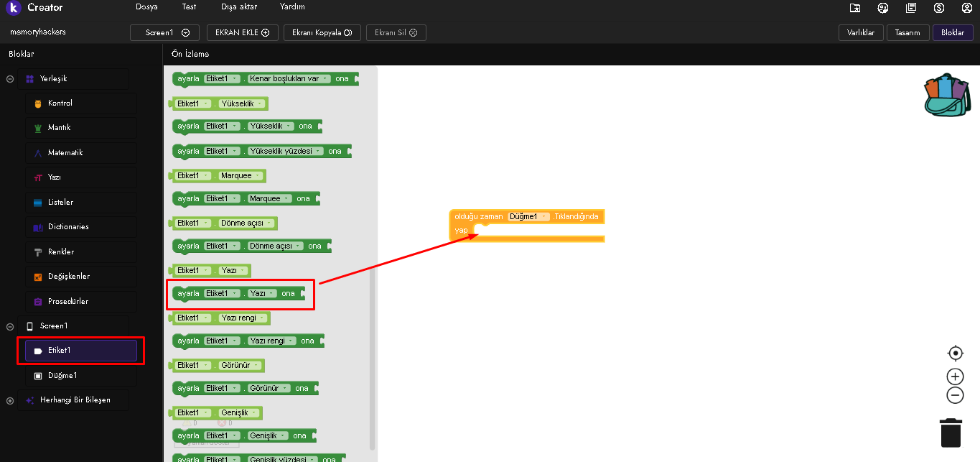
Task: Click the light-green 'Etiket1.Görünür' getter block
Action: pos(218,365)
